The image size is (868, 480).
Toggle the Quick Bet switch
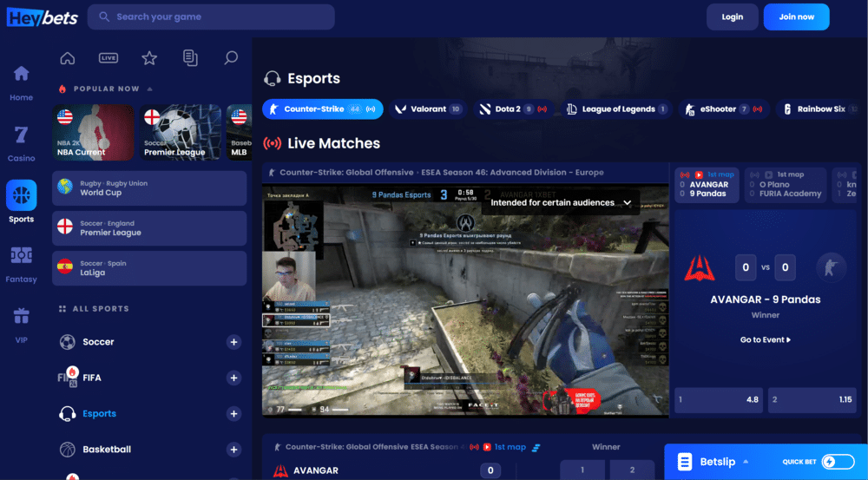(838, 462)
